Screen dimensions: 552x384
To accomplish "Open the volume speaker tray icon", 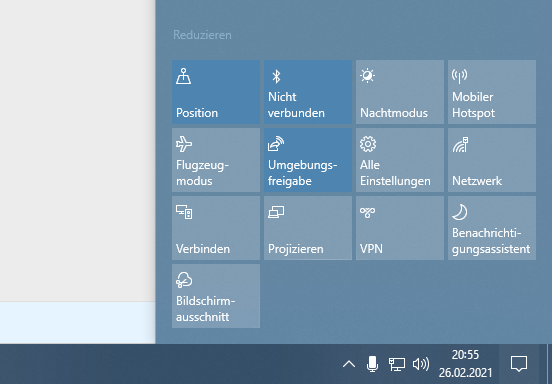I will (x=421, y=364).
